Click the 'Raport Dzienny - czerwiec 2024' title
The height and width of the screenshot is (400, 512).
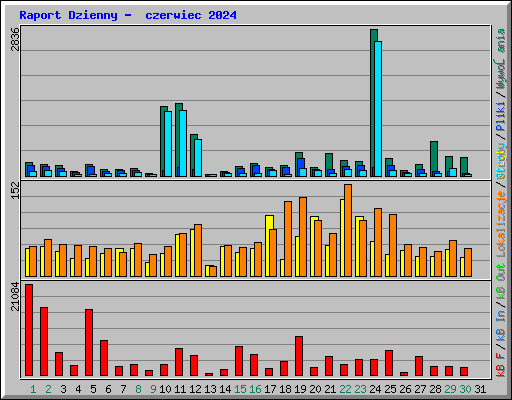point(128,15)
